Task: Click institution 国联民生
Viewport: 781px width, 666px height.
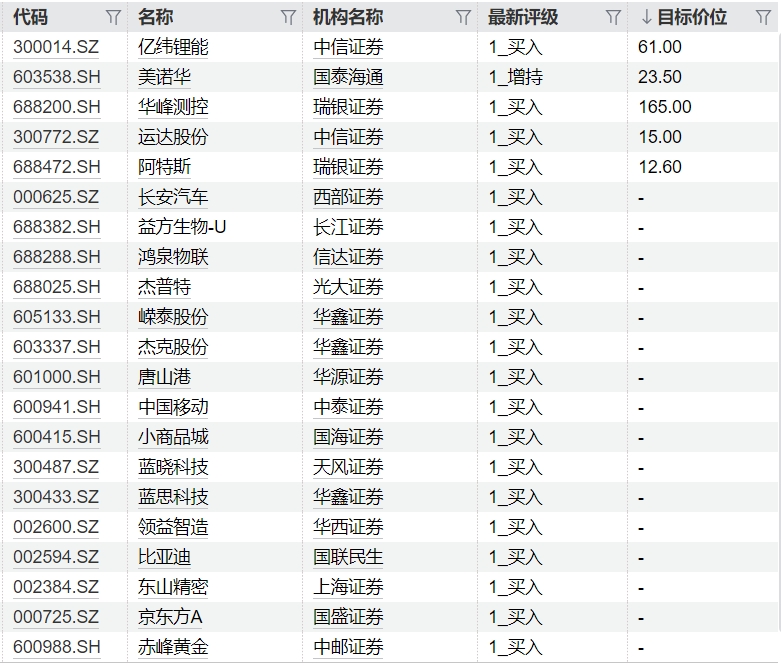Action: (x=348, y=557)
